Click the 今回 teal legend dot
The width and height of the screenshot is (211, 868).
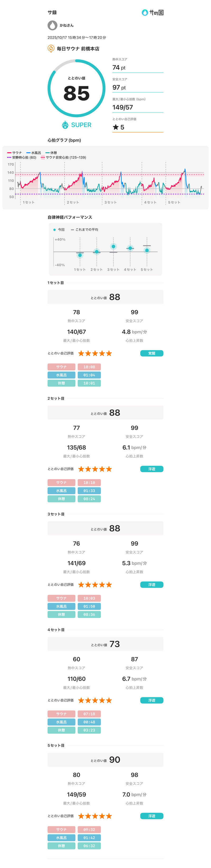pos(55,229)
